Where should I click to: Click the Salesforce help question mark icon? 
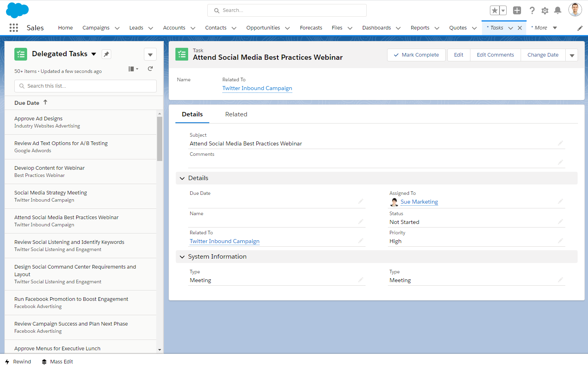(x=532, y=11)
